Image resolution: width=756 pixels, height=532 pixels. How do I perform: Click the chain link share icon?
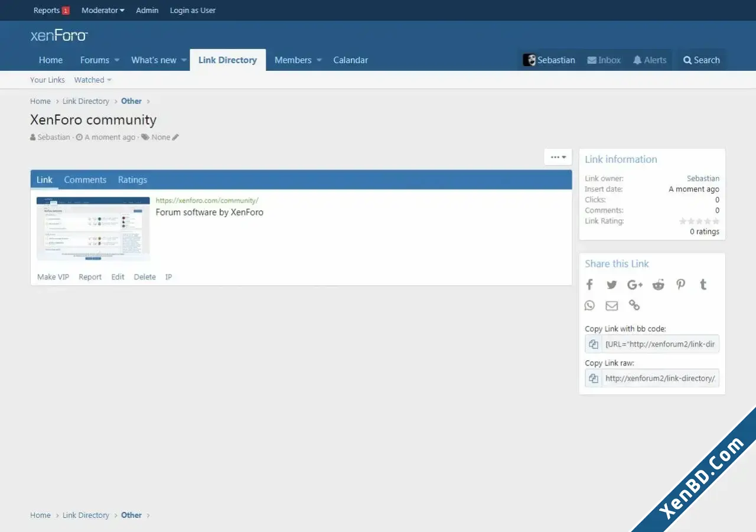click(634, 305)
